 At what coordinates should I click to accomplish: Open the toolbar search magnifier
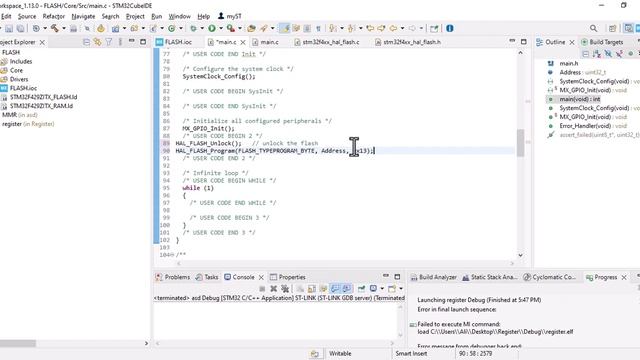pos(593,28)
